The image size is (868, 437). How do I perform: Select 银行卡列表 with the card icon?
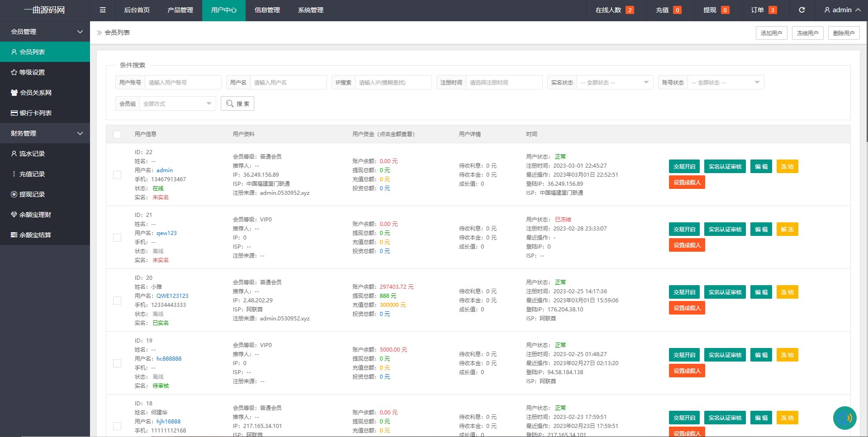tap(14, 113)
